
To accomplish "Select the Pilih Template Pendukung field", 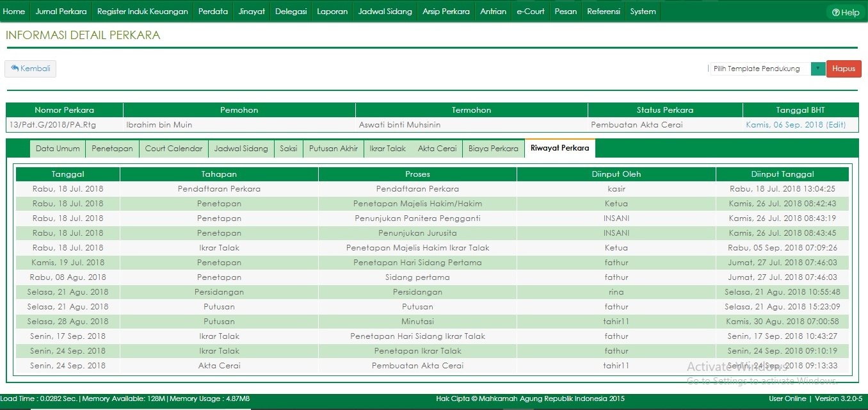I will tap(760, 69).
